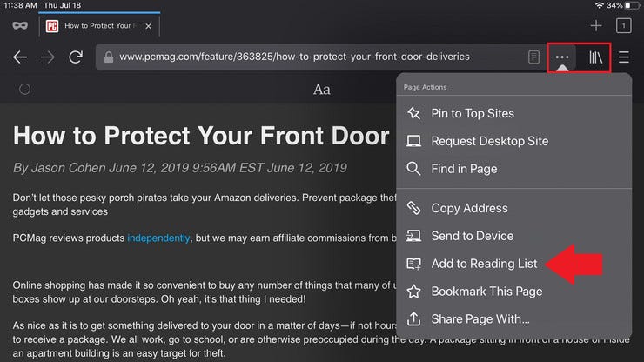
Task: Tap the pin icon beside Pin to Top Sites
Action: (413, 113)
